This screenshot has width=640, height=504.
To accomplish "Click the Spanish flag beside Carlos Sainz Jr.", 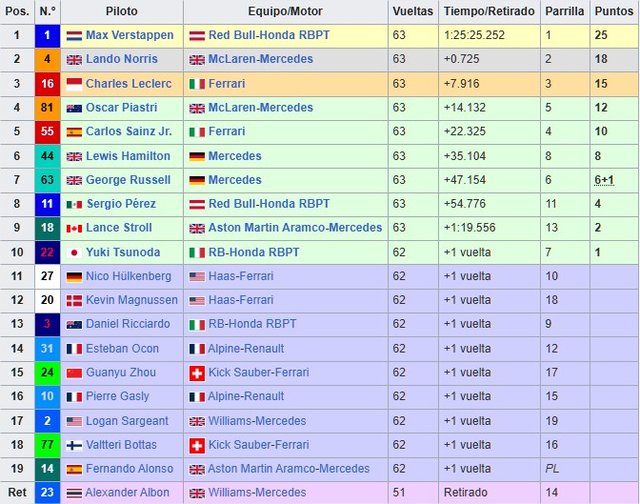I will (74, 132).
